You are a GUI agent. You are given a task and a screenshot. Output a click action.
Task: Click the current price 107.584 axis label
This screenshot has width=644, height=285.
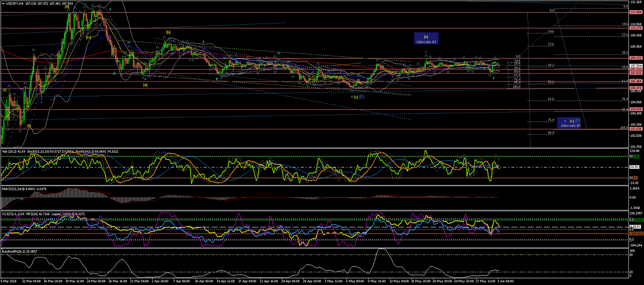click(x=636, y=66)
